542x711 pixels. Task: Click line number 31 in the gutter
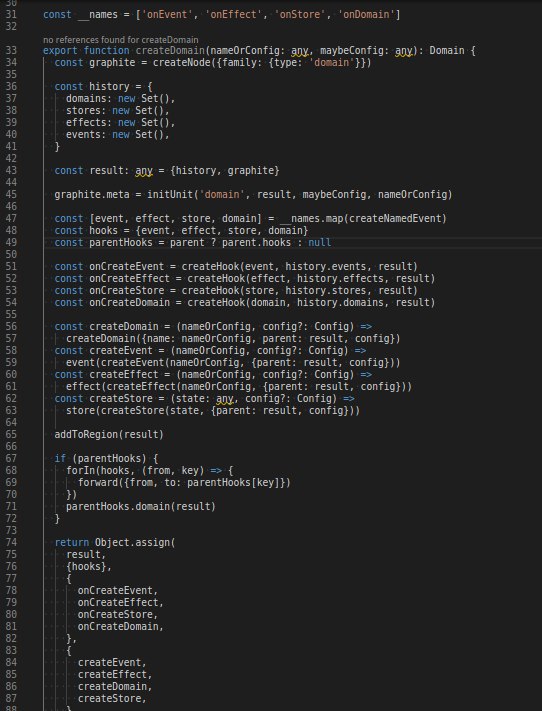[11, 15]
